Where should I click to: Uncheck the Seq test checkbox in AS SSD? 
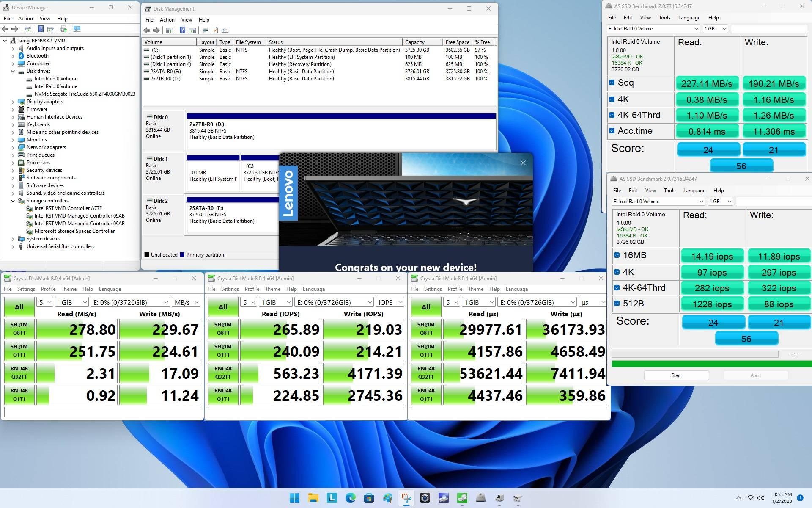[612, 83]
